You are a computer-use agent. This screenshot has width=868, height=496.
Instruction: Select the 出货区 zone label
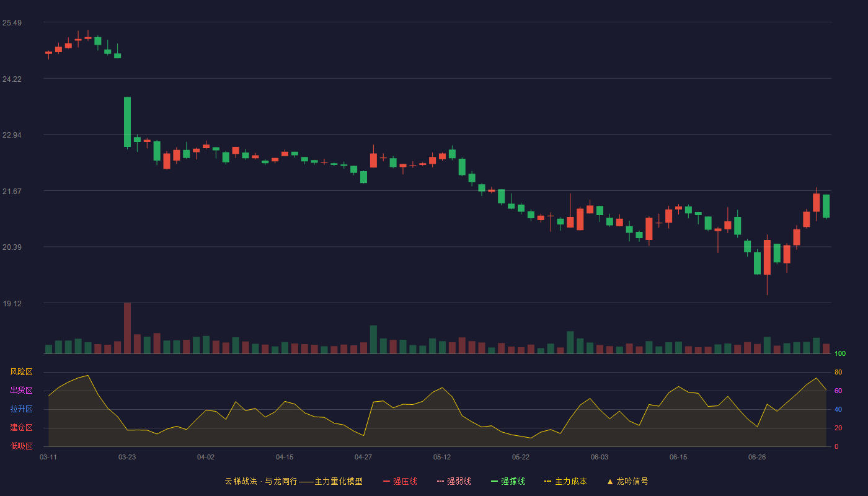point(21,391)
